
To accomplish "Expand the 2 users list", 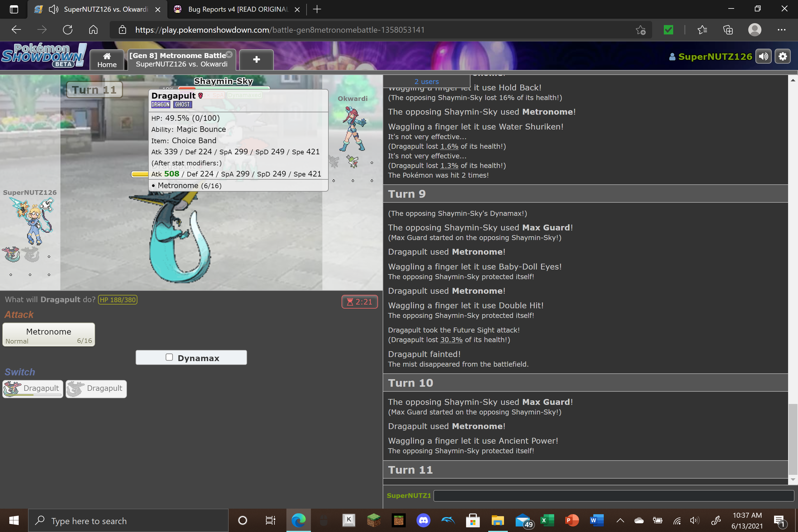I will pos(426,81).
